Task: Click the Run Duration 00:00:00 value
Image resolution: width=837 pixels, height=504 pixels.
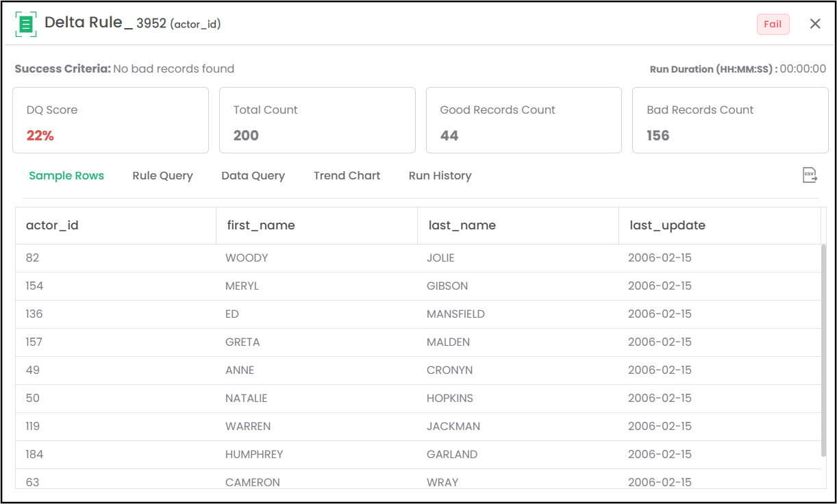Action: click(x=803, y=69)
